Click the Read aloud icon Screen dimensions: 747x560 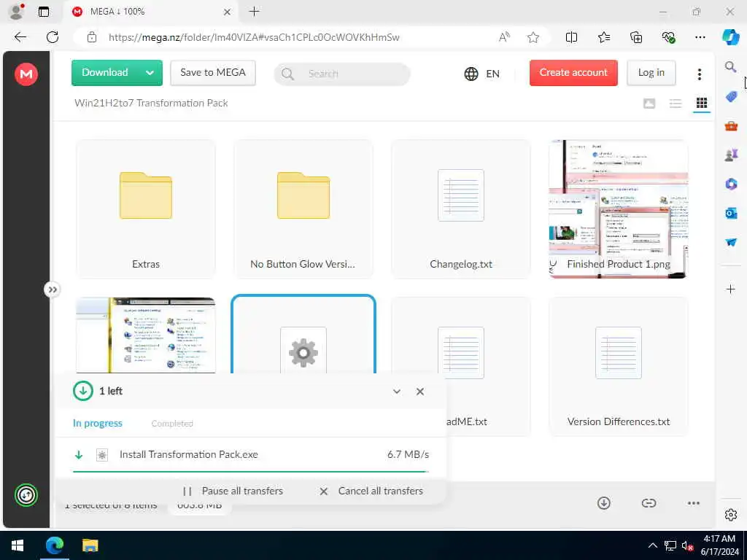pos(504,37)
